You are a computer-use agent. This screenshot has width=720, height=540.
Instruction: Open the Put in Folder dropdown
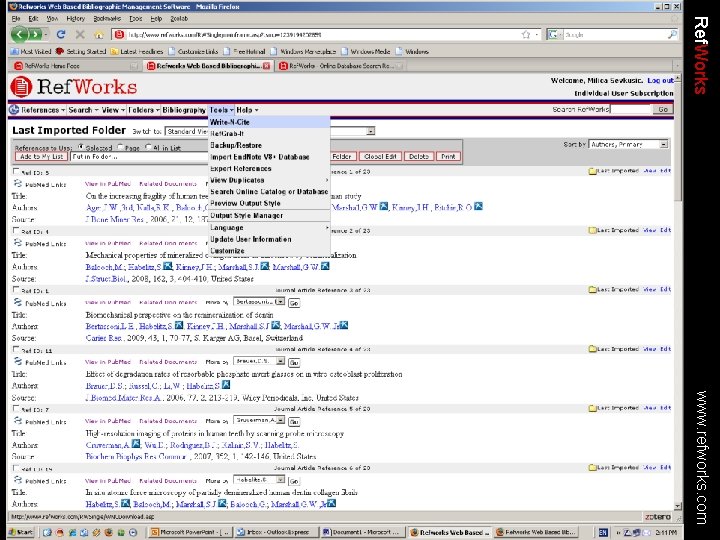(140, 157)
